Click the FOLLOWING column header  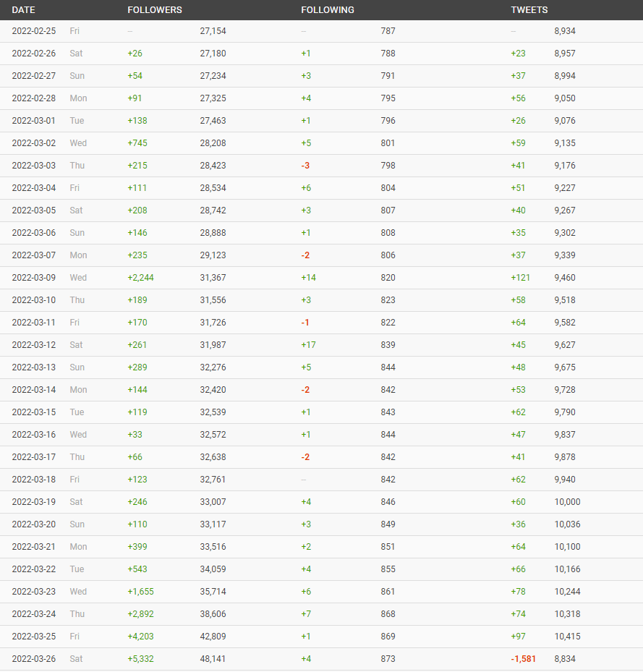(328, 10)
